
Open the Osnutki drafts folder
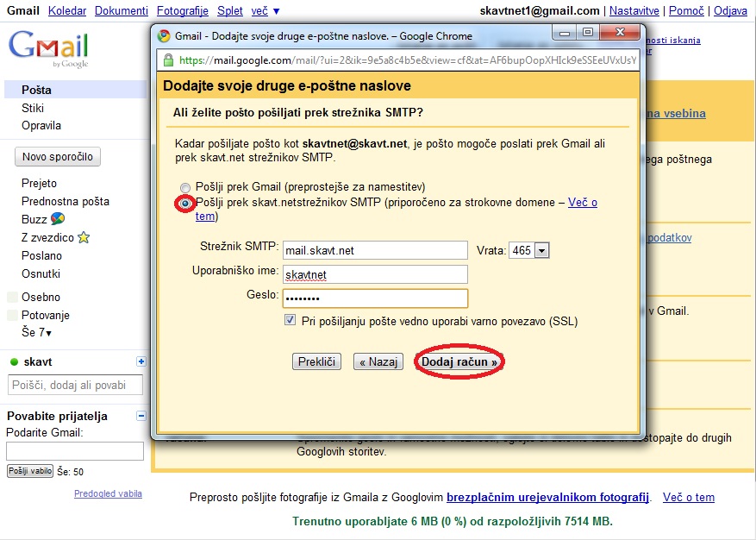(41, 273)
